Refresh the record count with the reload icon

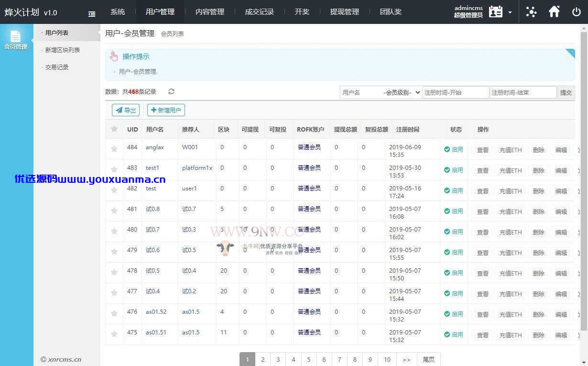171,91
